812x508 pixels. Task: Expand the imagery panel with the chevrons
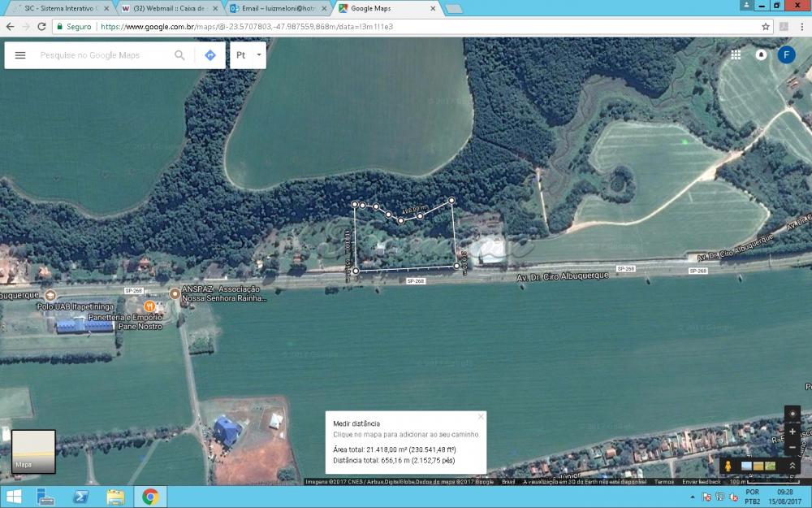pos(792,466)
